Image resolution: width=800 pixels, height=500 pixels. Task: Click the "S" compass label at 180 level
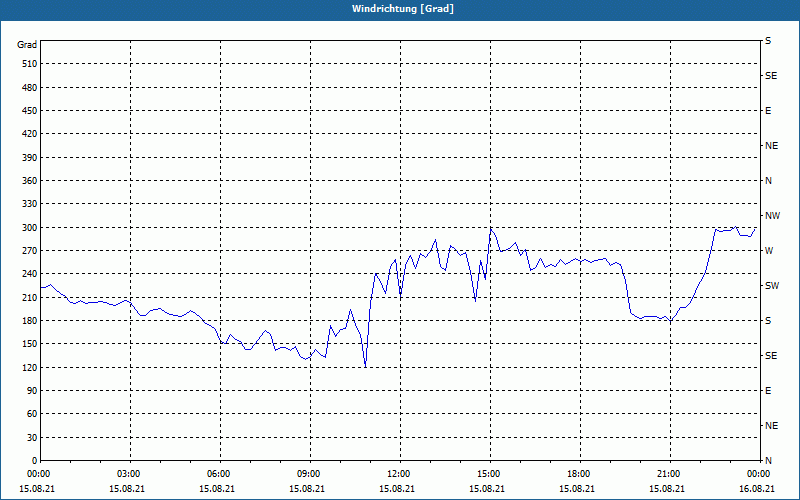pos(768,321)
